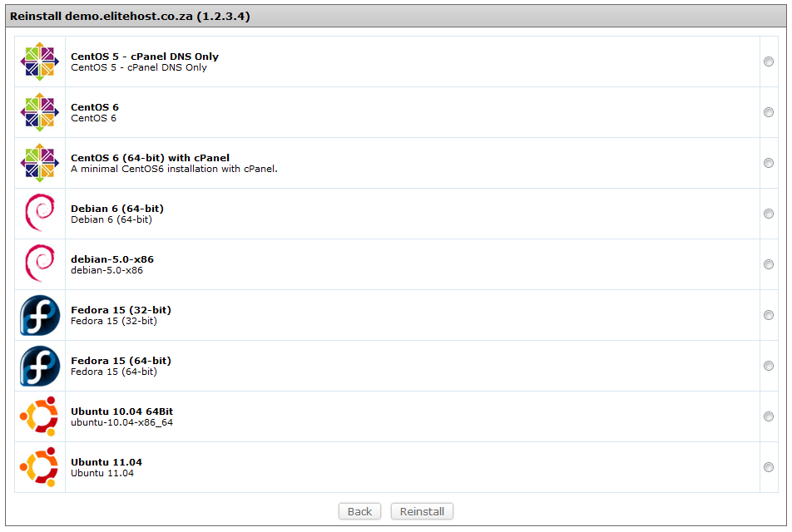
Task: Select the Ubuntu 10.04 64Bit radio button
Action: [x=768, y=416]
